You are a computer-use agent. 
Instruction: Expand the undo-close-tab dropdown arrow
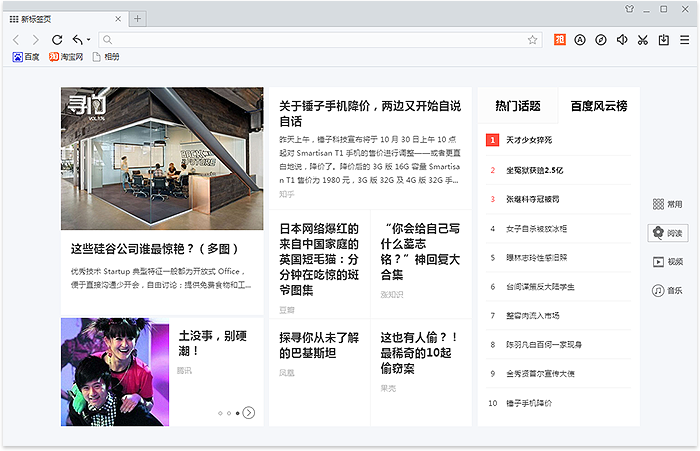pyautogui.click(x=89, y=40)
